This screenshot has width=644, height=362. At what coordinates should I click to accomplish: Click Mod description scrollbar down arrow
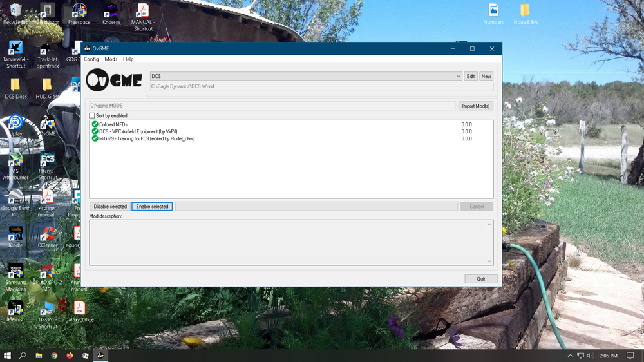coord(489,262)
